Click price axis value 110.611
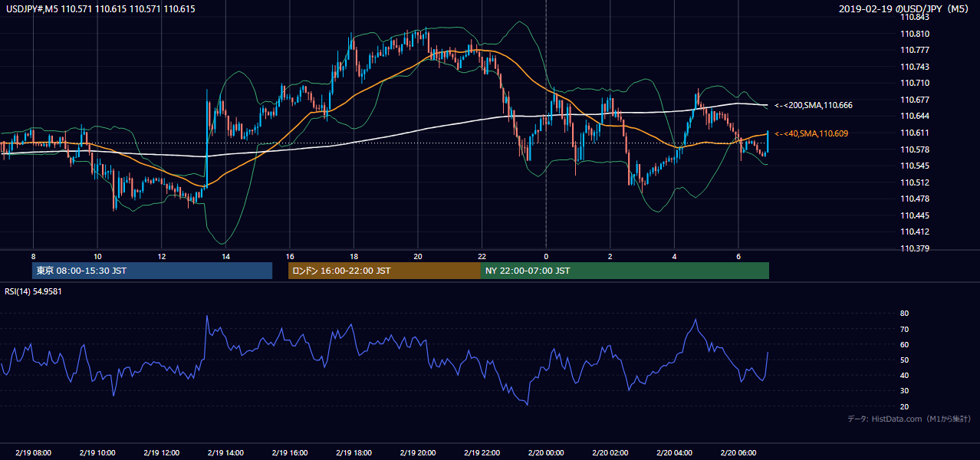 click(916, 133)
